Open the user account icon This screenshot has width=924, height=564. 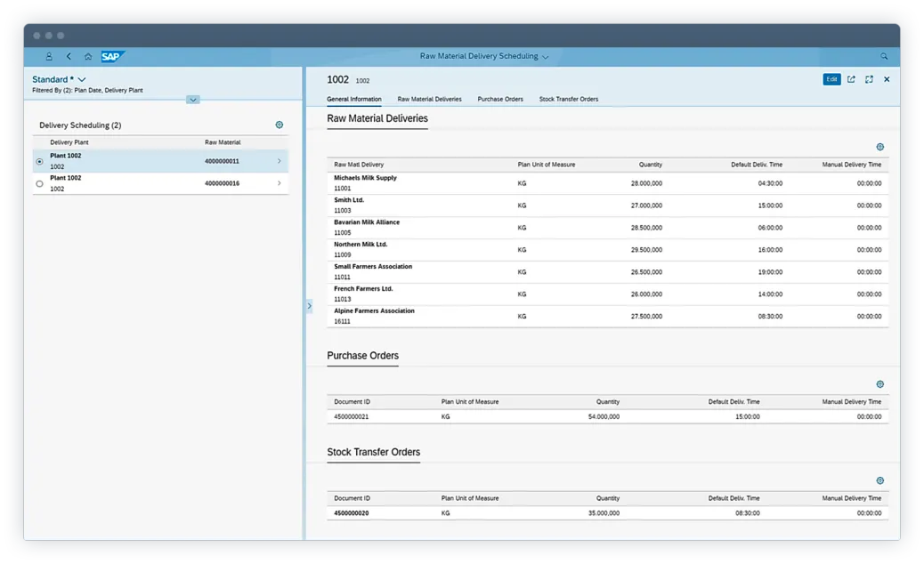click(x=49, y=56)
